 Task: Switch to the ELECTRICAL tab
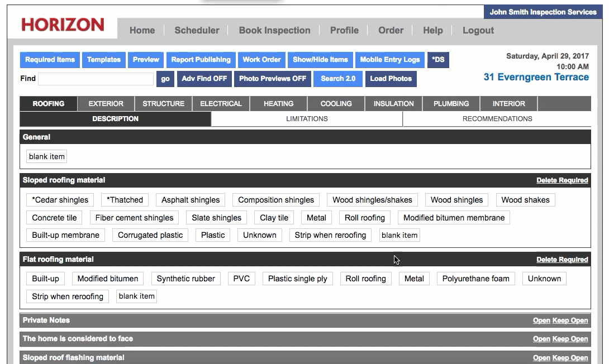click(221, 104)
